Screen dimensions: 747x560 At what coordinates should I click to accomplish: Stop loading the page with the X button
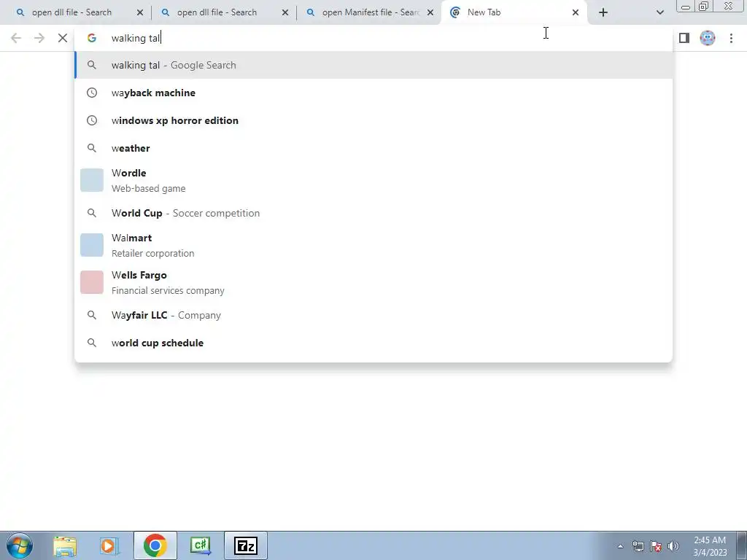click(63, 38)
